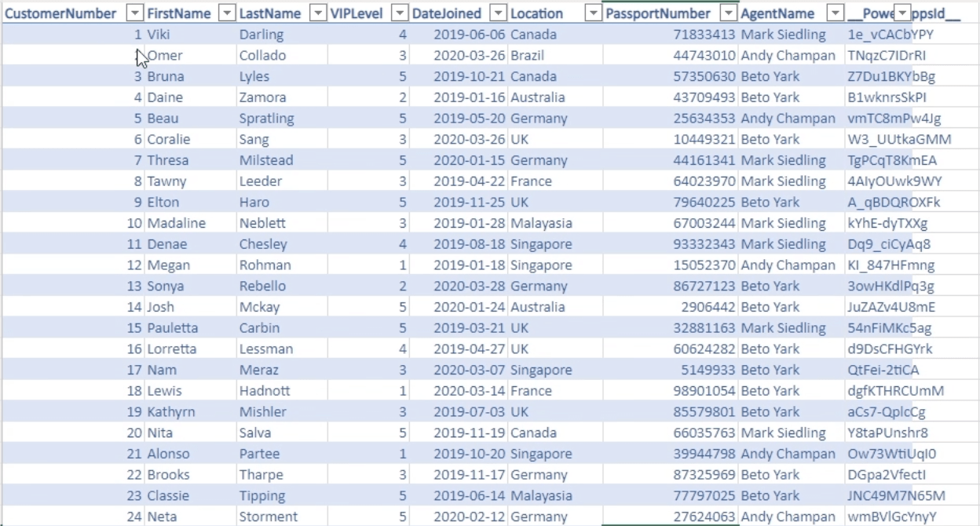Click passport number 5149933
Image resolution: width=980 pixels, height=526 pixels.
pos(671,370)
